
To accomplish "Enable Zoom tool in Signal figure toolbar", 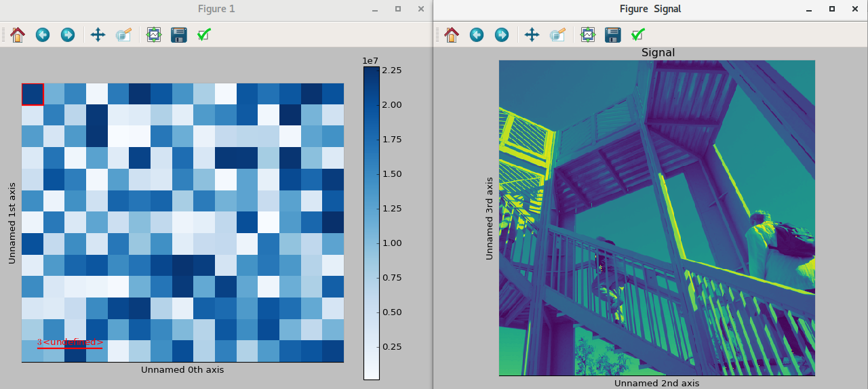I will click(557, 35).
